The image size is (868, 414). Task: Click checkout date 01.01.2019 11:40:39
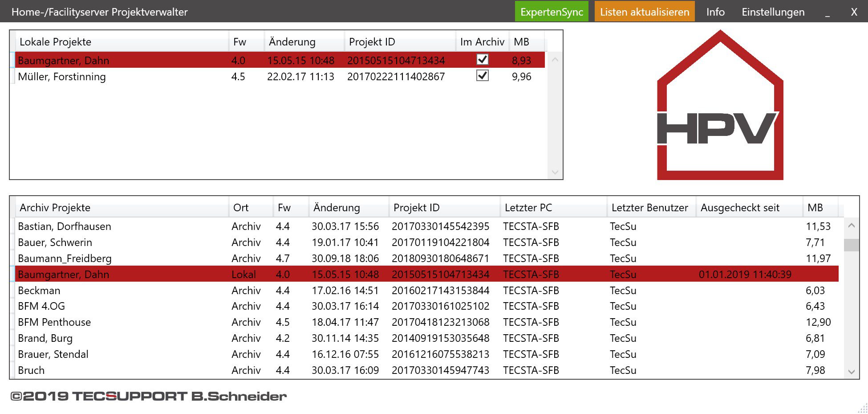point(745,275)
